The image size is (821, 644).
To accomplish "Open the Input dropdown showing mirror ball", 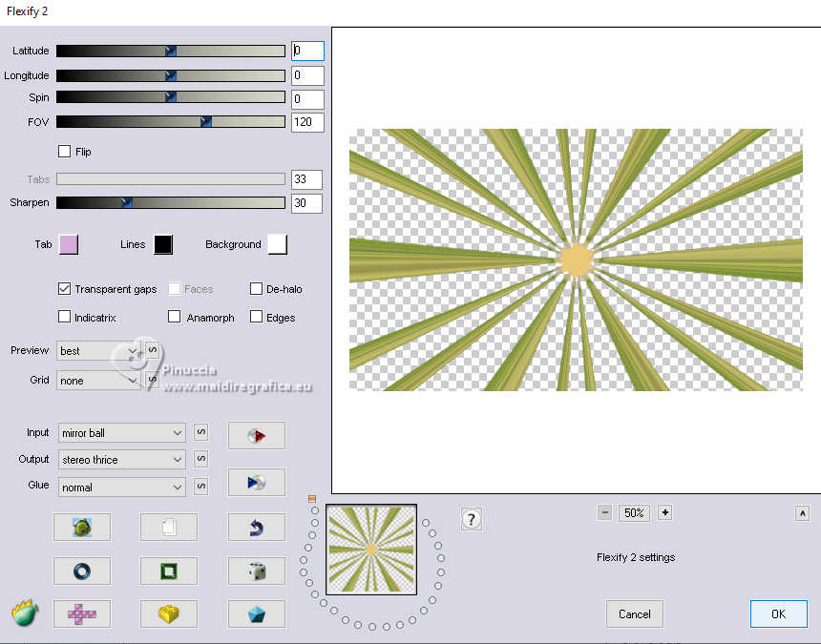I will coord(121,432).
